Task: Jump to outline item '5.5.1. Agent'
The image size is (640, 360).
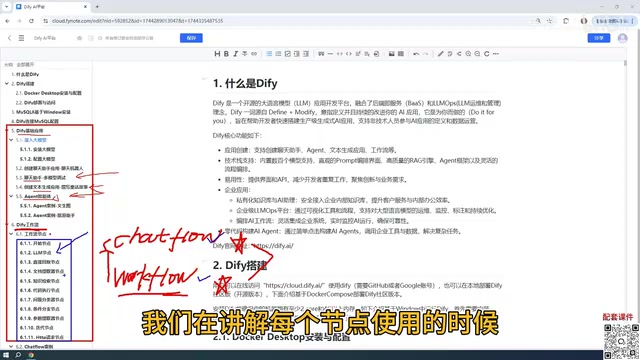Action: pyautogui.click(x=45, y=206)
